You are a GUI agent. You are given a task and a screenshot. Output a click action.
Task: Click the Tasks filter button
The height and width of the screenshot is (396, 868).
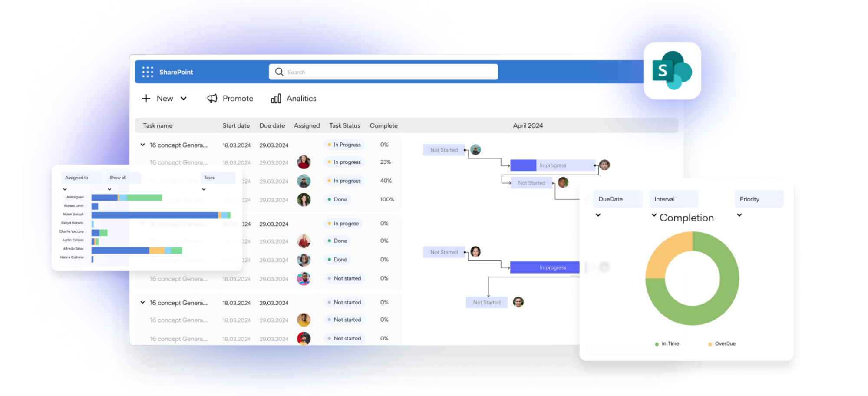click(x=218, y=178)
